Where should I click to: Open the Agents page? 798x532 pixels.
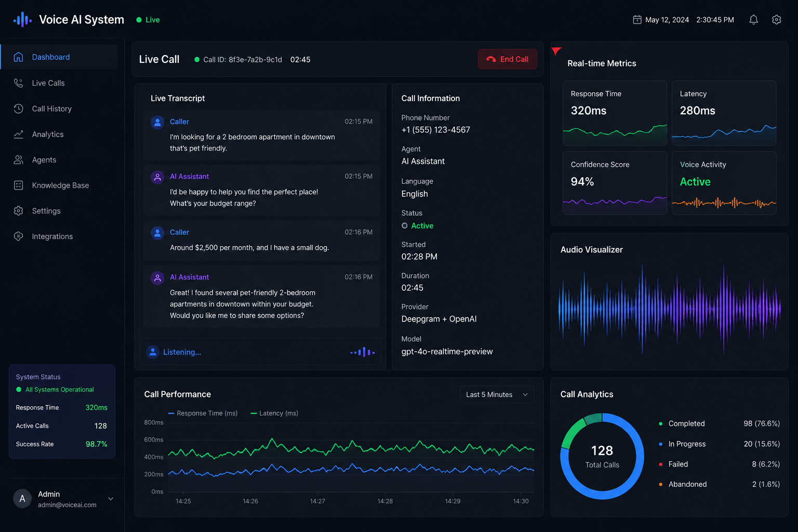[x=59, y=159]
